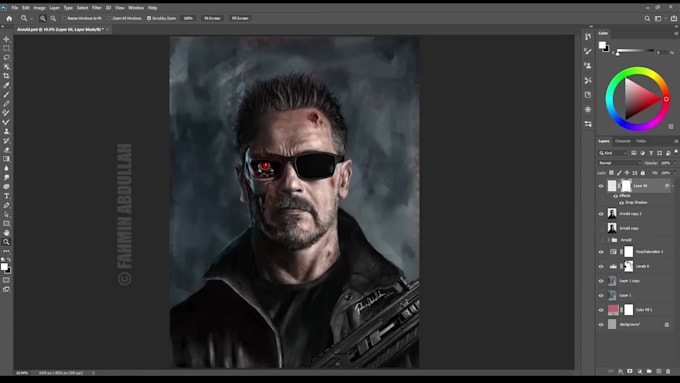Image resolution: width=680 pixels, height=383 pixels.
Task: Hide the Background layer
Action: (601, 324)
